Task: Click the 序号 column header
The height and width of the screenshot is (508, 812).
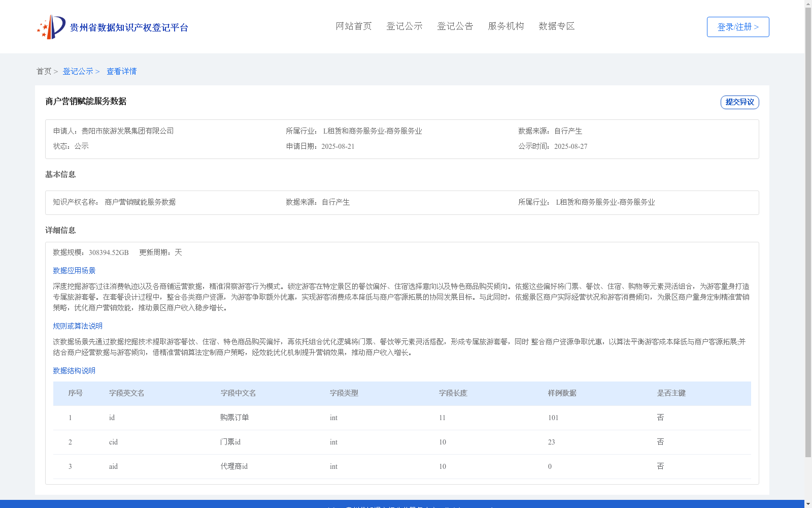Action: click(76, 393)
